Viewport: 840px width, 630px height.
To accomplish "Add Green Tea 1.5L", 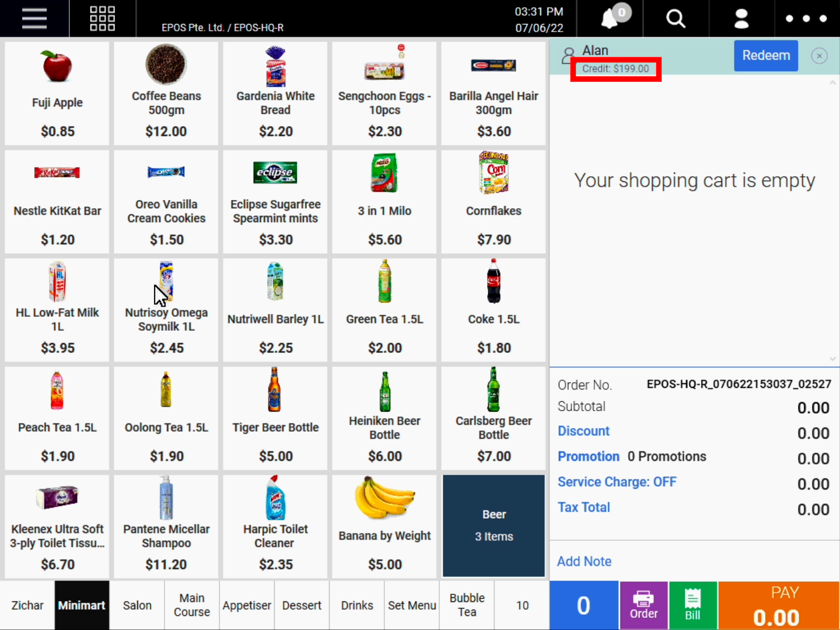I will pyautogui.click(x=384, y=310).
